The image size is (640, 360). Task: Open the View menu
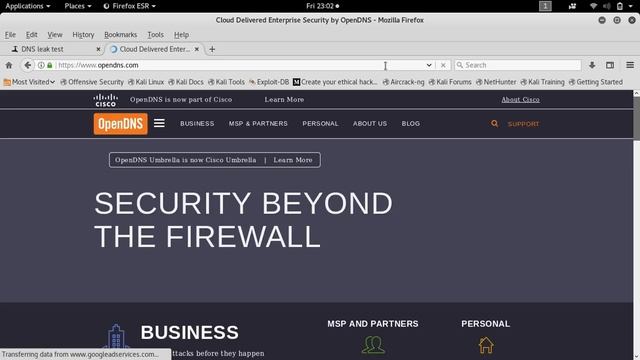[55, 35]
